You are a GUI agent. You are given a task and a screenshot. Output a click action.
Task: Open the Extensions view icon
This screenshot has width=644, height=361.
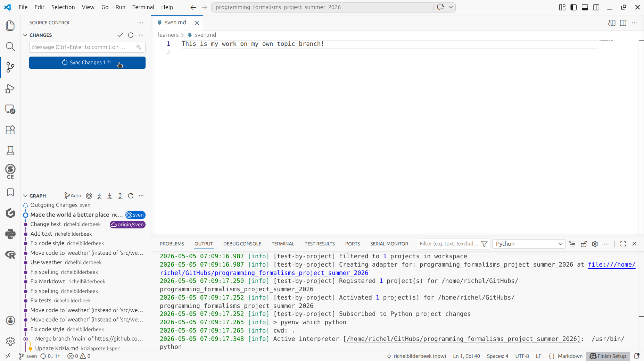coord(10,130)
